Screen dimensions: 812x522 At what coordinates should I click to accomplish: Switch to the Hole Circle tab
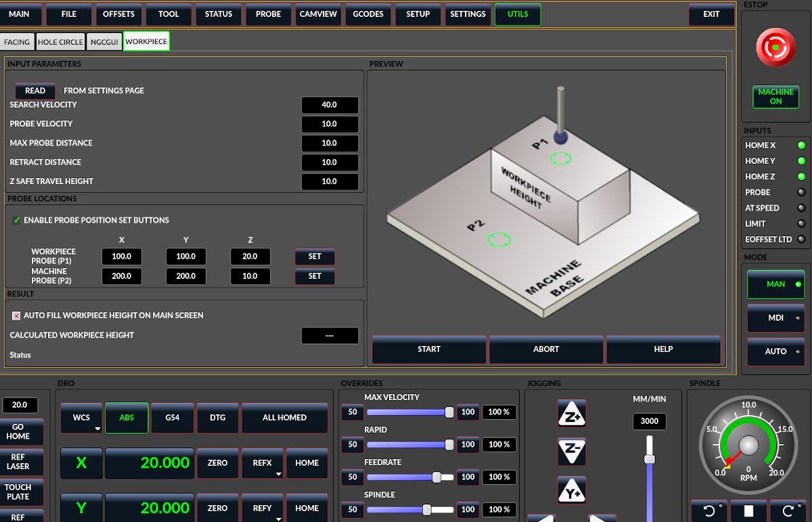[x=60, y=42]
